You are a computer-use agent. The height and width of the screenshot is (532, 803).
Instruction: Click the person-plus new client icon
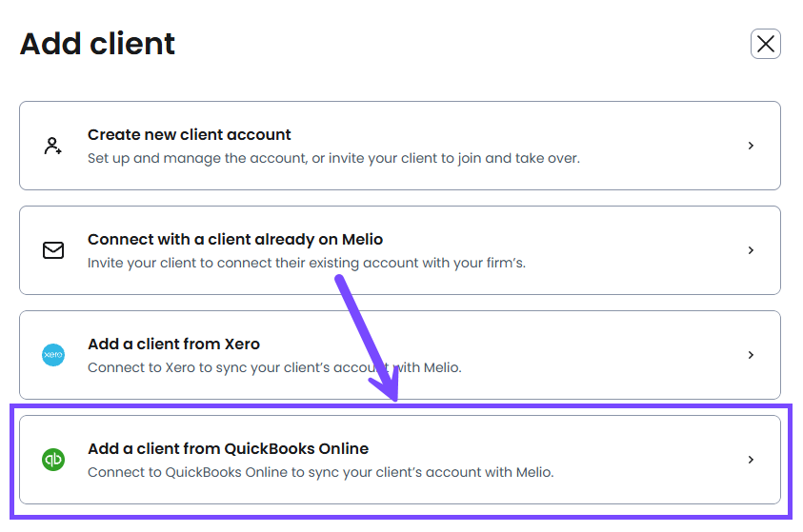click(x=53, y=146)
